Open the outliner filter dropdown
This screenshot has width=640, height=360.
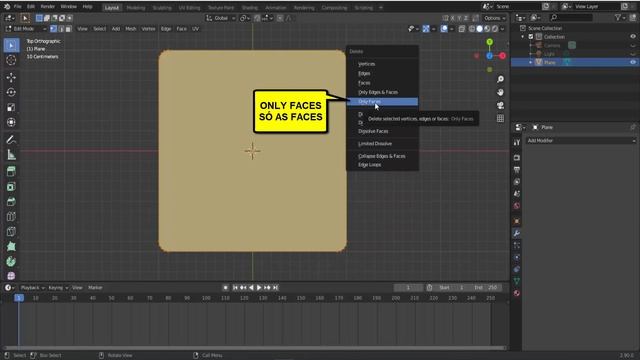620,18
